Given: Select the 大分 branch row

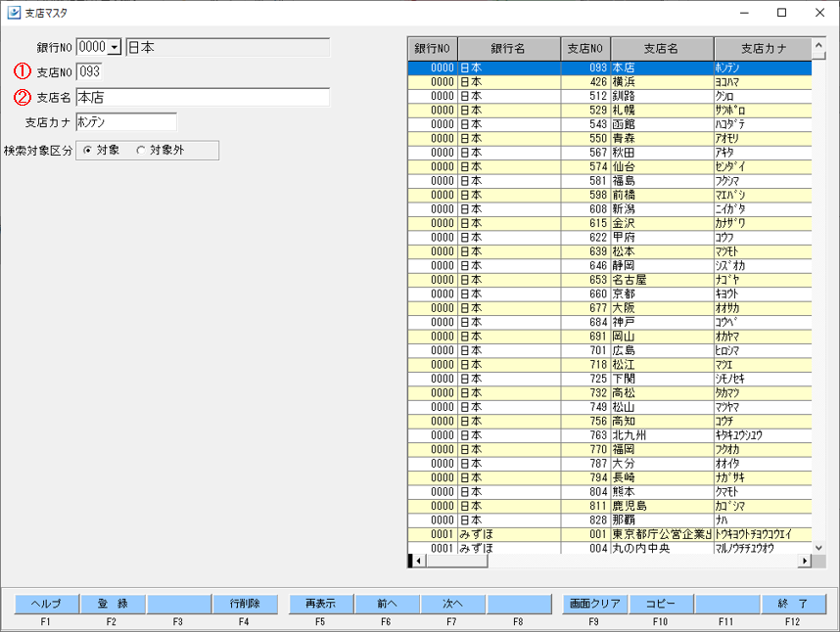Looking at the screenshot, I should coord(610,464).
